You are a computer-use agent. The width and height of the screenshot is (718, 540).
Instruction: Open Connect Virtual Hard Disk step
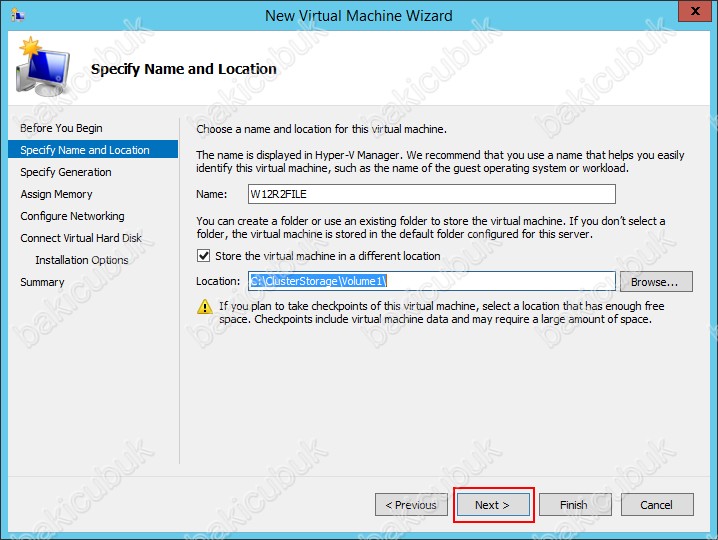[x=81, y=238]
